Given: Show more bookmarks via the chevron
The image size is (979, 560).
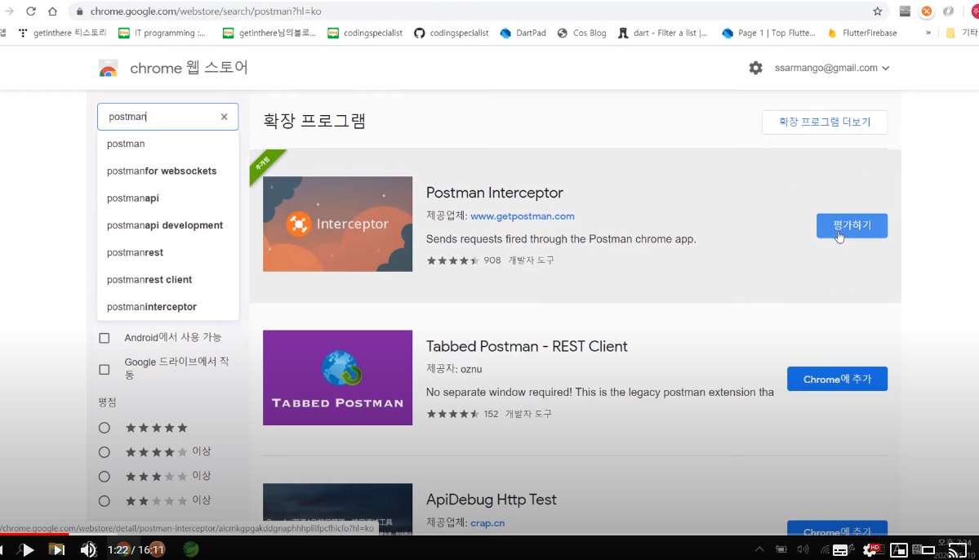Looking at the screenshot, I should [928, 33].
